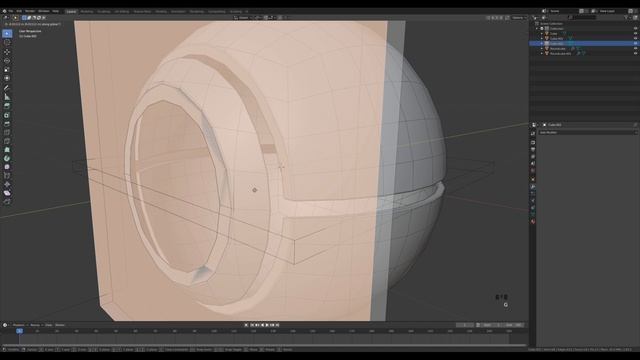The image size is (640, 360).
Task: Open the World properties tab icon
Action: point(533,171)
